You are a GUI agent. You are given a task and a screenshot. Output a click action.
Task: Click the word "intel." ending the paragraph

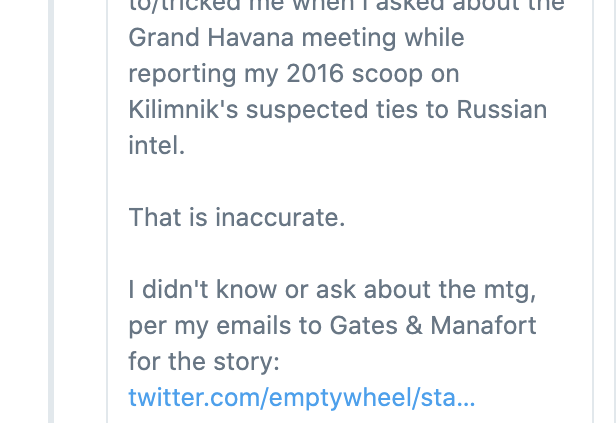coord(157,145)
